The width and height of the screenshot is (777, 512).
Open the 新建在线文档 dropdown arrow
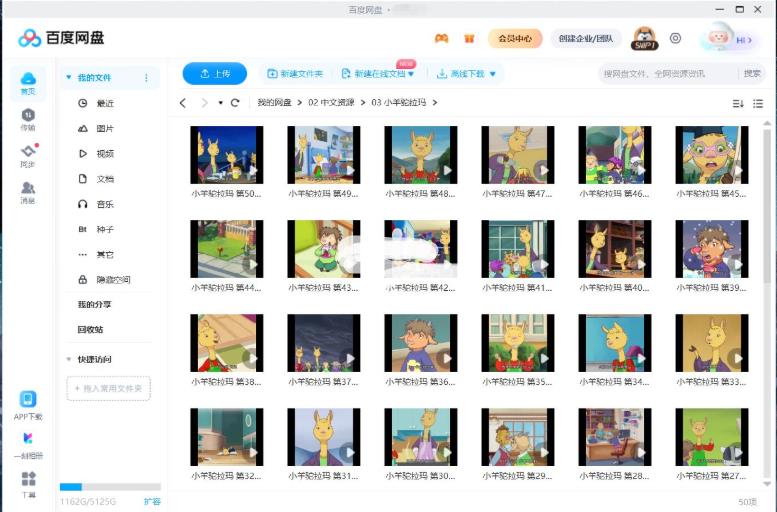coord(411,74)
